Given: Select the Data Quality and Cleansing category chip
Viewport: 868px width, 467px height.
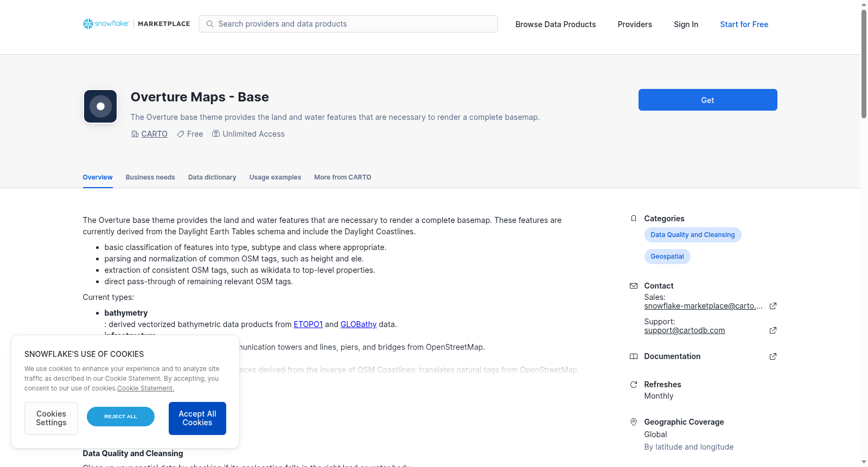Looking at the screenshot, I should tap(693, 235).
